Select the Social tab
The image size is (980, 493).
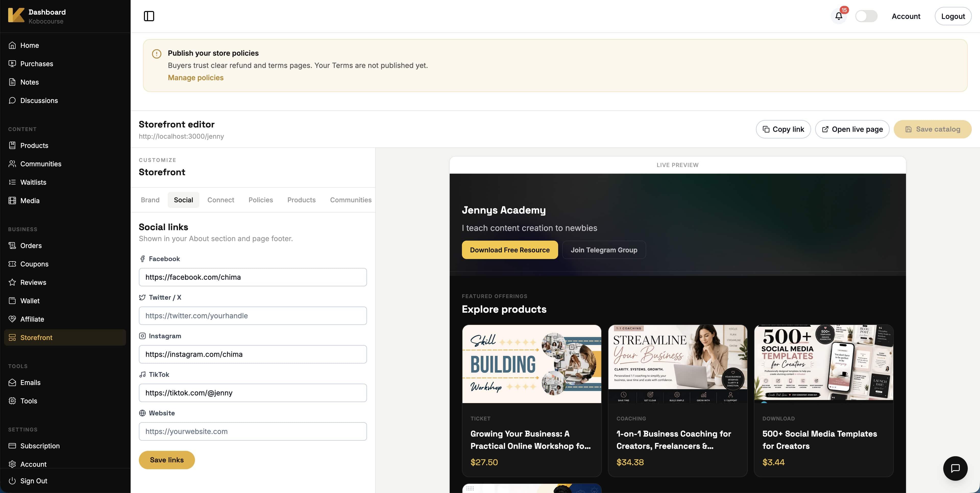click(183, 200)
